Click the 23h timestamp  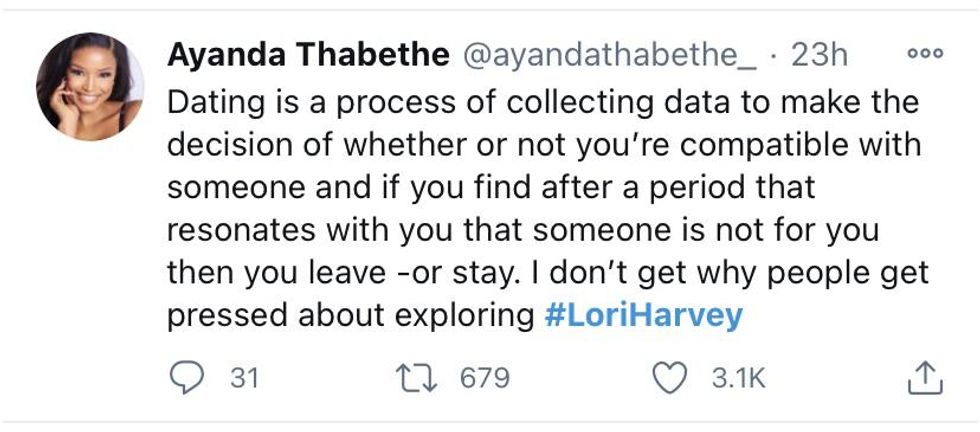819,55
